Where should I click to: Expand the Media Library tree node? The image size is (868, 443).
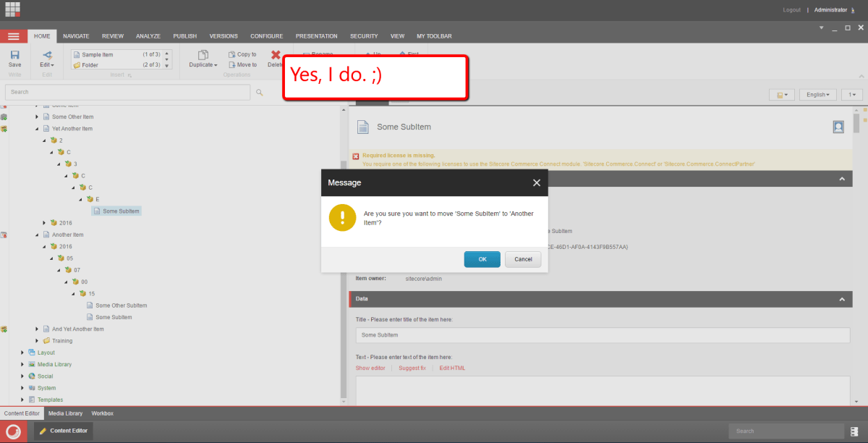click(x=23, y=364)
